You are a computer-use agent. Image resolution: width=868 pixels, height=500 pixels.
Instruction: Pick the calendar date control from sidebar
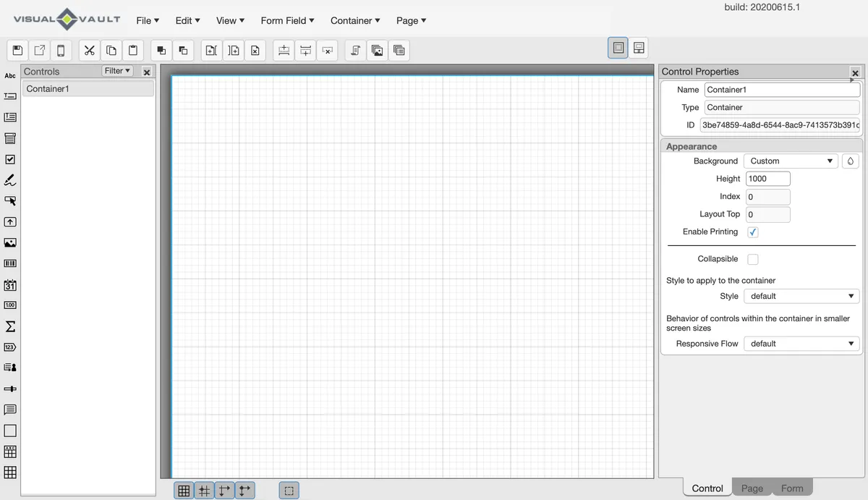[9, 285]
